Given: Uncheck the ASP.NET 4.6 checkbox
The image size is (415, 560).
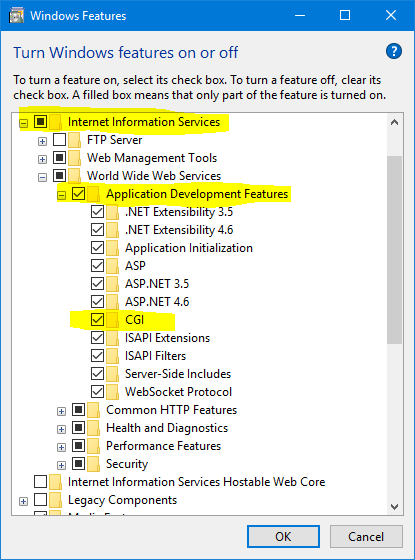Looking at the screenshot, I should pyautogui.click(x=98, y=301).
